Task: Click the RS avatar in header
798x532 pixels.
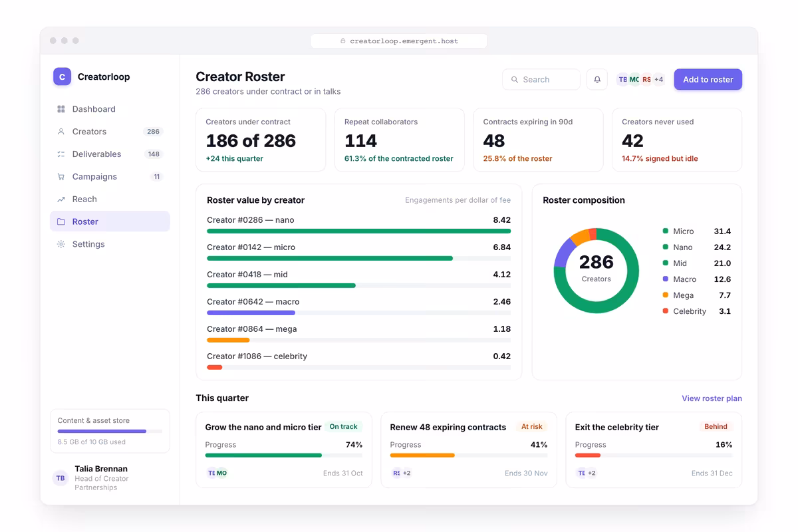Action: click(646, 80)
